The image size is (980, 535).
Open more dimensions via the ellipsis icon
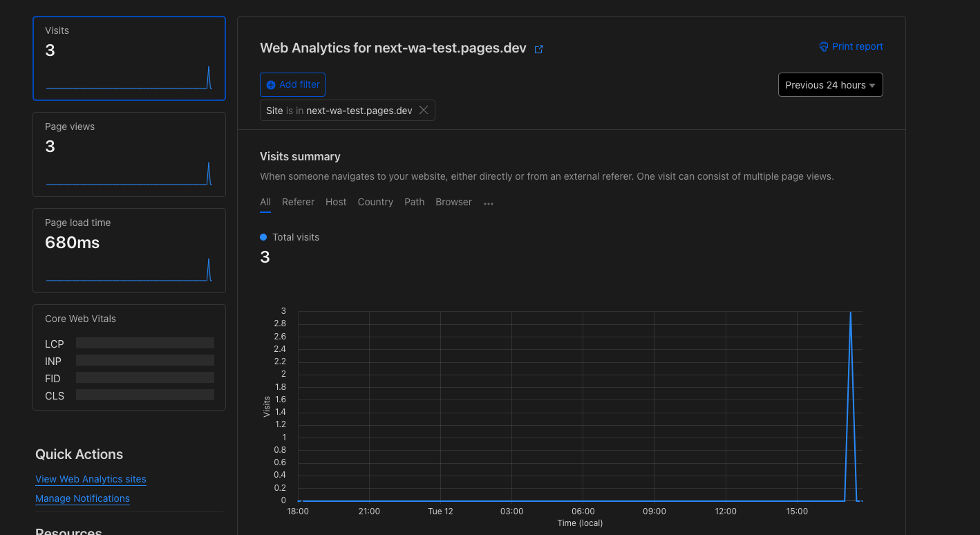coord(489,203)
